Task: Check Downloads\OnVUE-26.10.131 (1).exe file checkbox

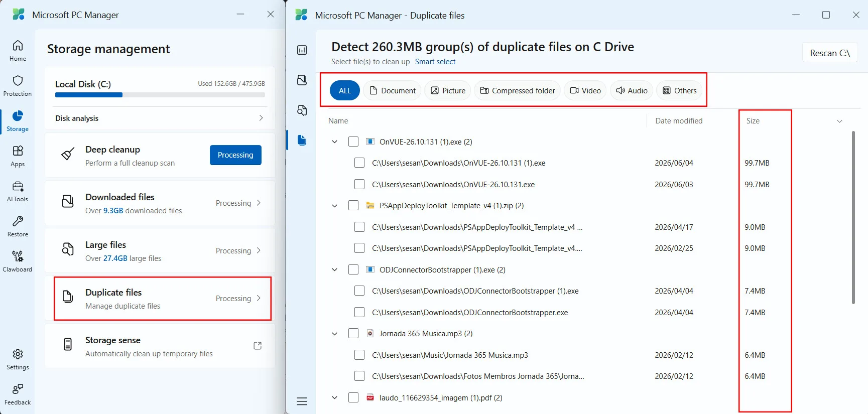Action: click(x=359, y=163)
